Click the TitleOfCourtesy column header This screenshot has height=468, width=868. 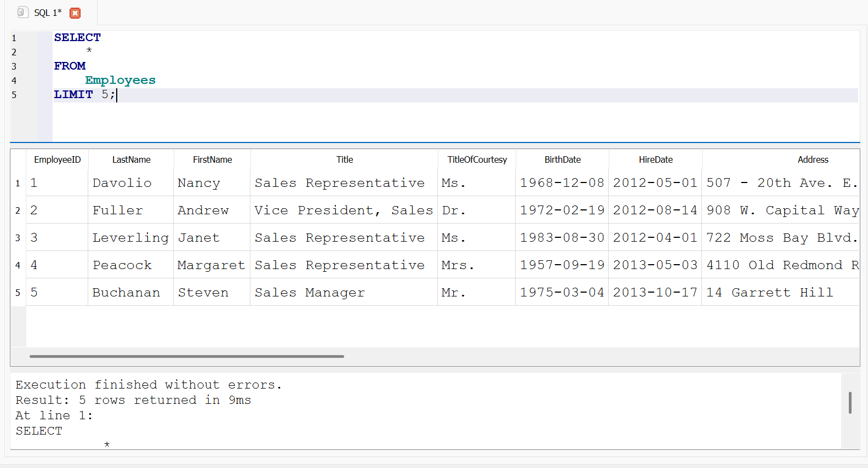[477, 159]
